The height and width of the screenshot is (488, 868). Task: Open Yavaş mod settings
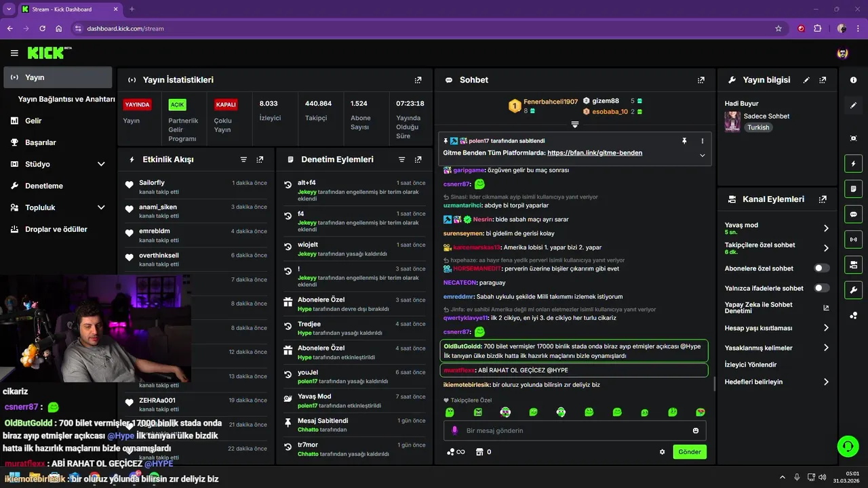click(x=776, y=228)
